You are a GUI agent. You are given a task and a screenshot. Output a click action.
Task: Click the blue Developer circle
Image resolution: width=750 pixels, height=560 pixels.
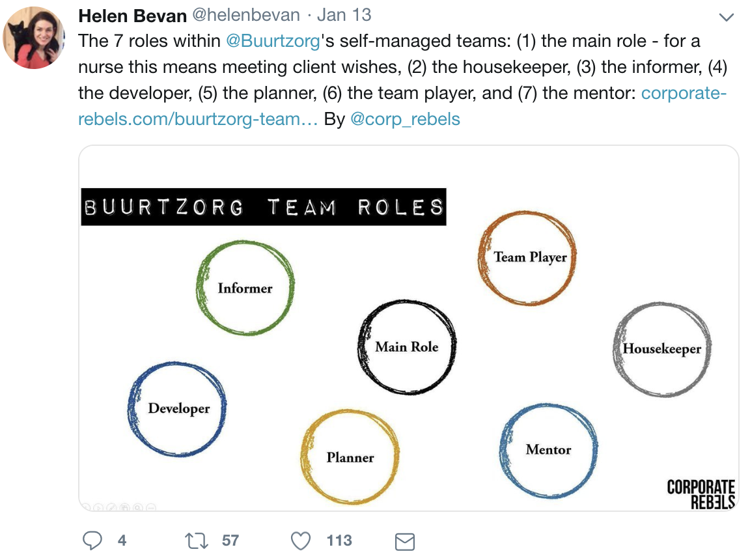[177, 409]
